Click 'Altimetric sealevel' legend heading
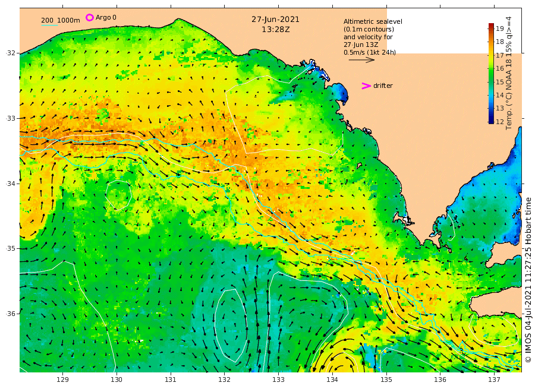The height and width of the screenshot is (392, 535). pos(373,21)
